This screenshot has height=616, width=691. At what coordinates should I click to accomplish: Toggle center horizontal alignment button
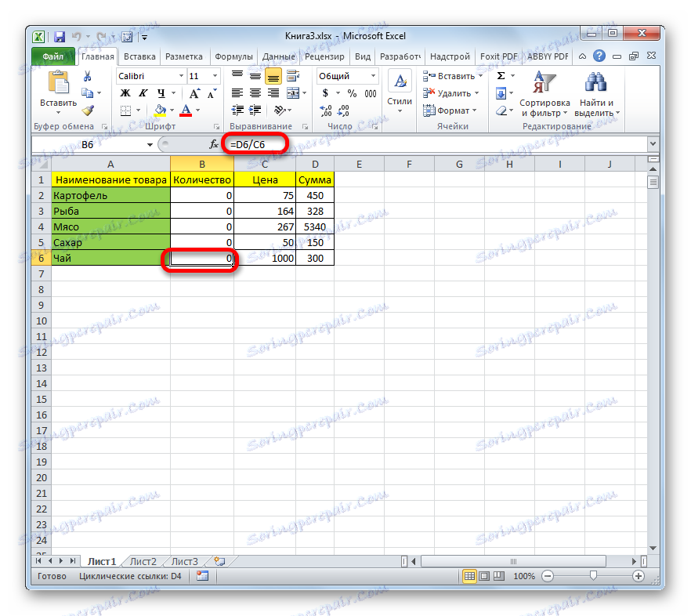click(x=255, y=93)
